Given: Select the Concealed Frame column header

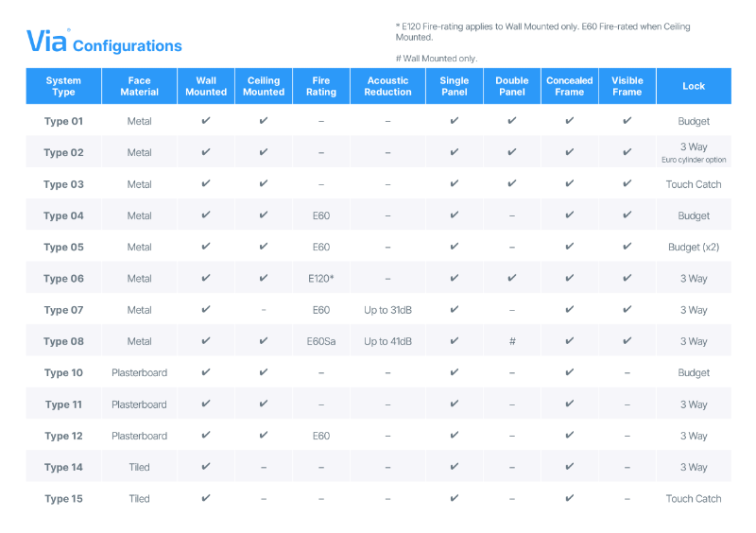Looking at the screenshot, I should (x=570, y=86).
